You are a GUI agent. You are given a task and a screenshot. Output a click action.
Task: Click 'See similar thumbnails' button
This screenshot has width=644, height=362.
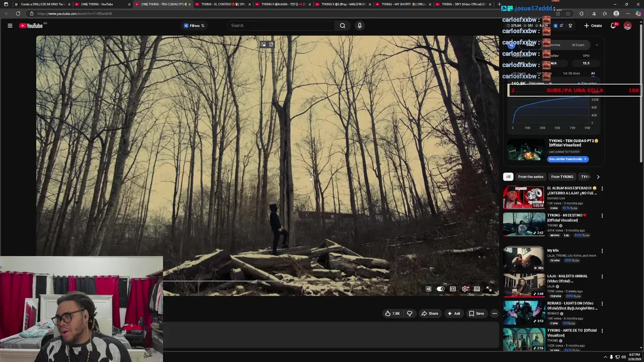click(x=568, y=159)
